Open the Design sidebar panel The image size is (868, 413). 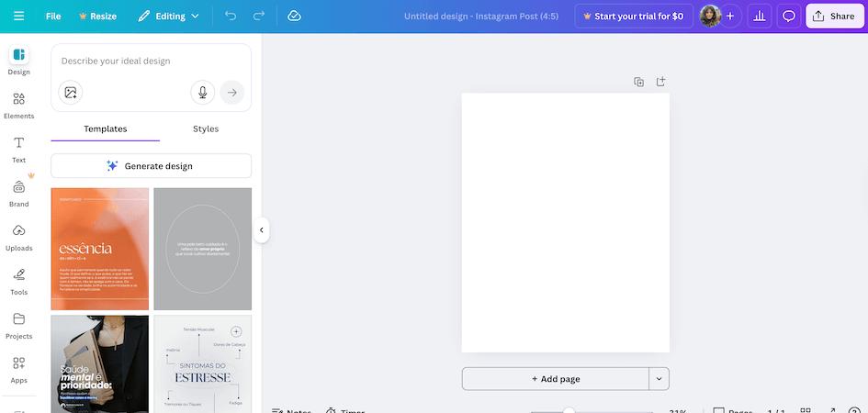(18, 61)
